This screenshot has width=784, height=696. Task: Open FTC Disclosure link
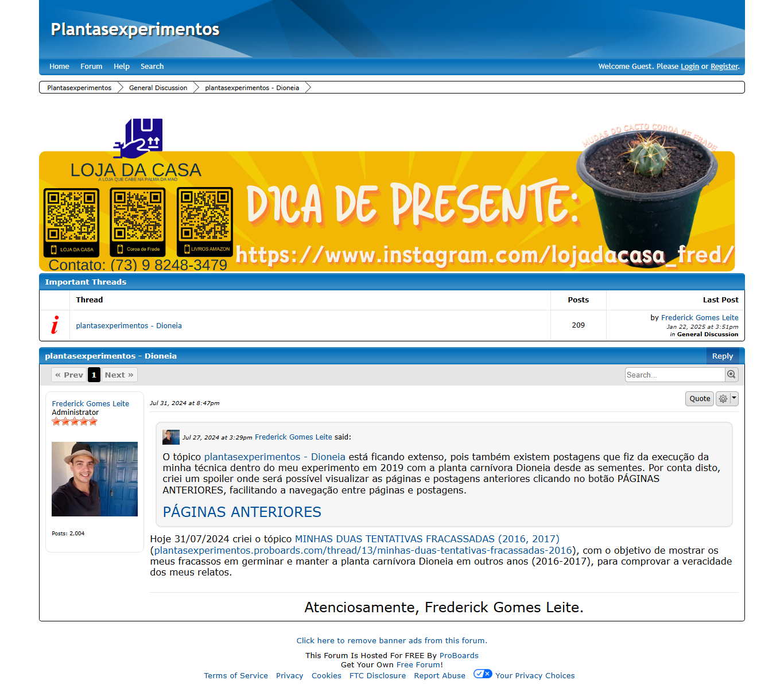click(378, 676)
